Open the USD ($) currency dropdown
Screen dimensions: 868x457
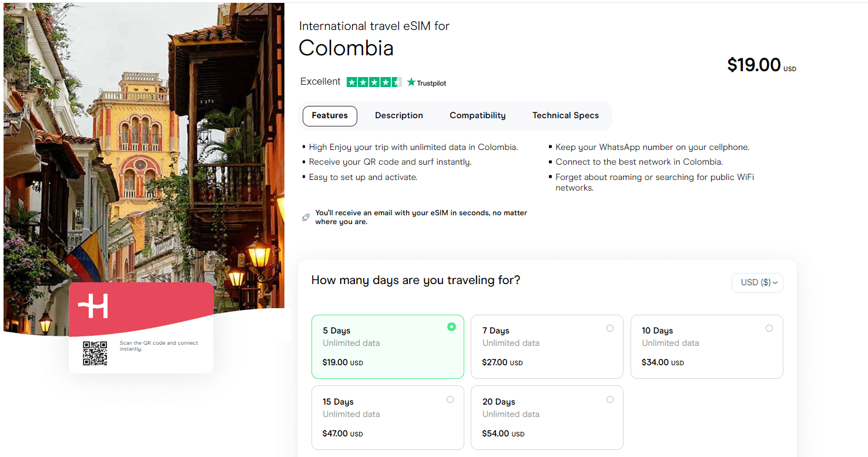click(x=757, y=282)
